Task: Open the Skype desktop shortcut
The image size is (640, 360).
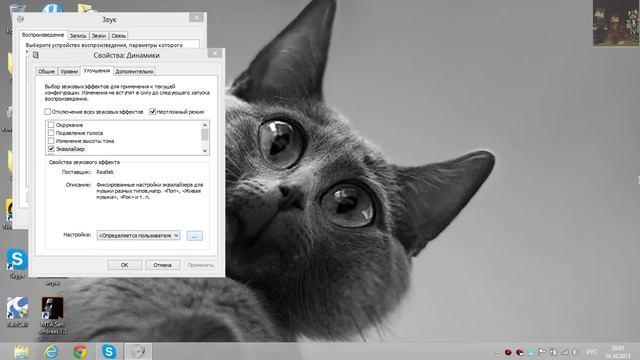Action: tap(17, 263)
